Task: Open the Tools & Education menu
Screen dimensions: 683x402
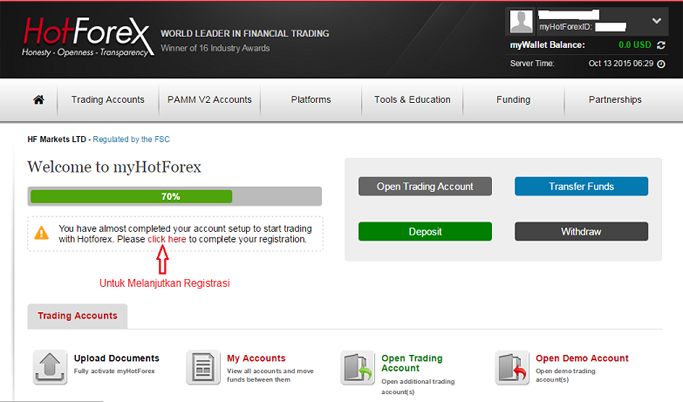Action: pyautogui.click(x=412, y=100)
